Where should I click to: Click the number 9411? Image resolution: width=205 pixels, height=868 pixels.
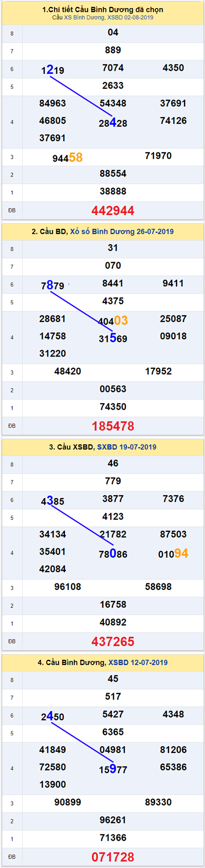pos(173,283)
